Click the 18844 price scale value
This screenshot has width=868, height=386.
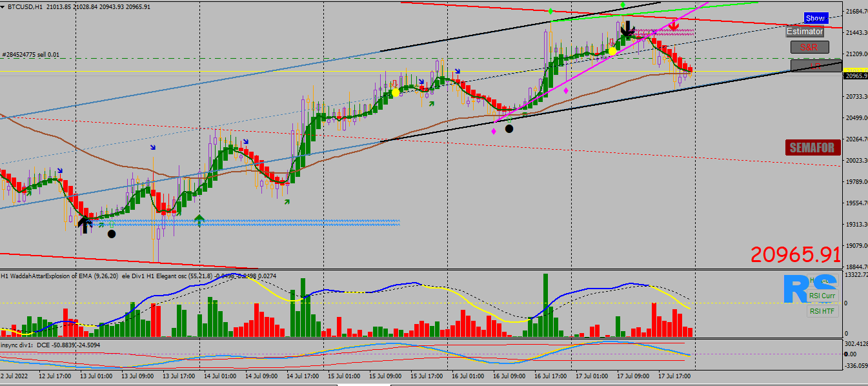856,267
